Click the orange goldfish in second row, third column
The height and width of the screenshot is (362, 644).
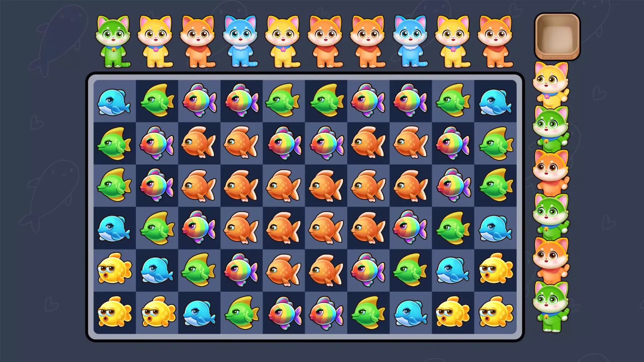point(199,143)
